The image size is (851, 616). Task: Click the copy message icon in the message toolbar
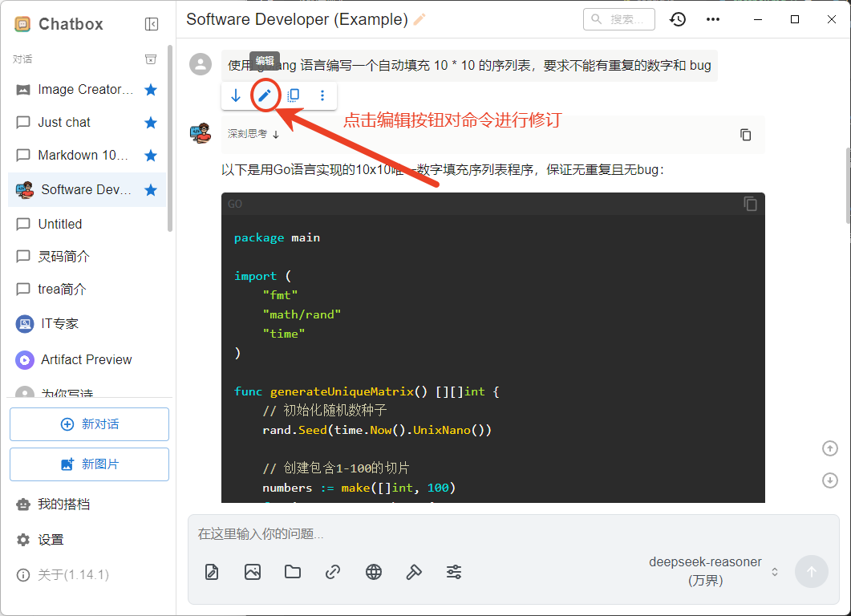pos(294,95)
